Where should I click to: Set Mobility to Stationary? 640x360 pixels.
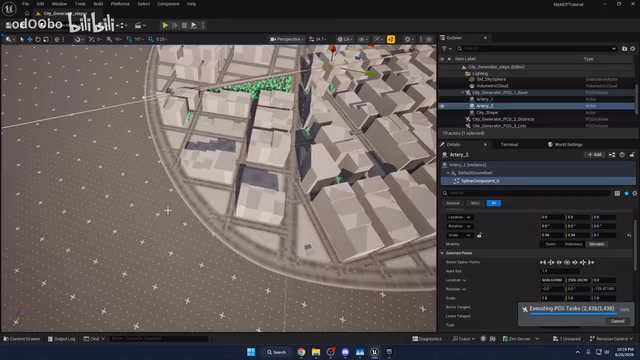(x=573, y=244)
